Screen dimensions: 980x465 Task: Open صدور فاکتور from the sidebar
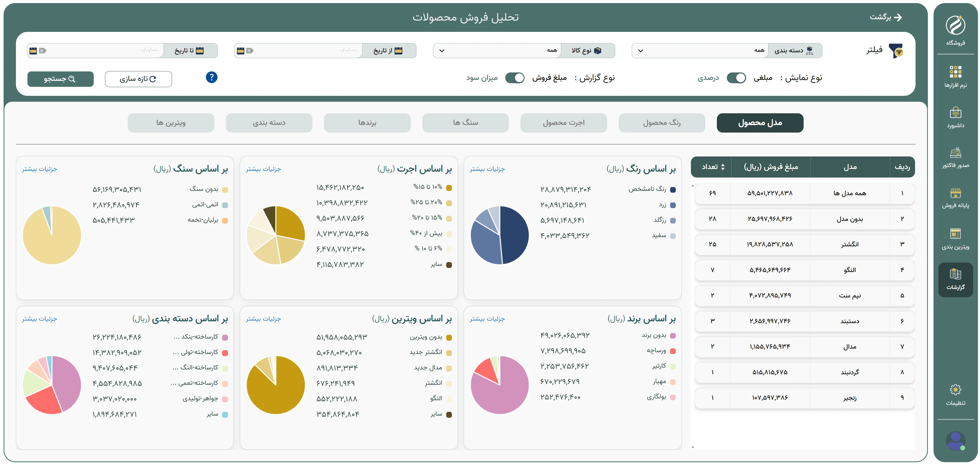(956, 160)
